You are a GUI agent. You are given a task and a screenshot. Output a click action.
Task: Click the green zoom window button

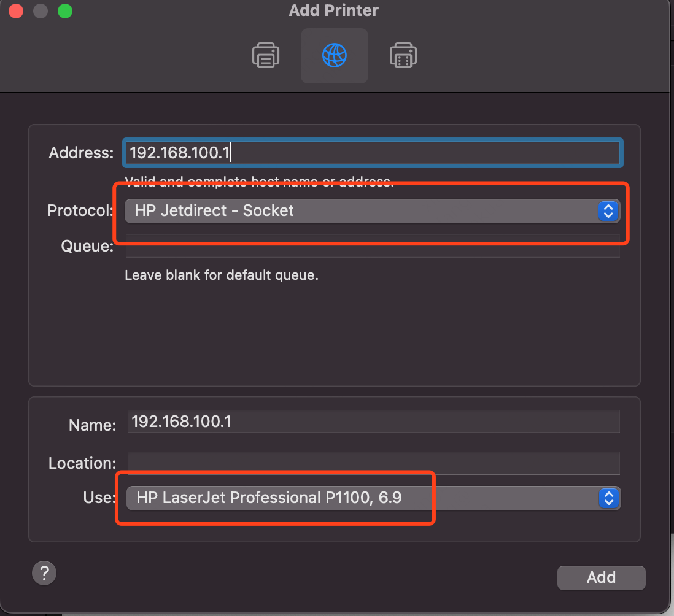coord(64,11)
